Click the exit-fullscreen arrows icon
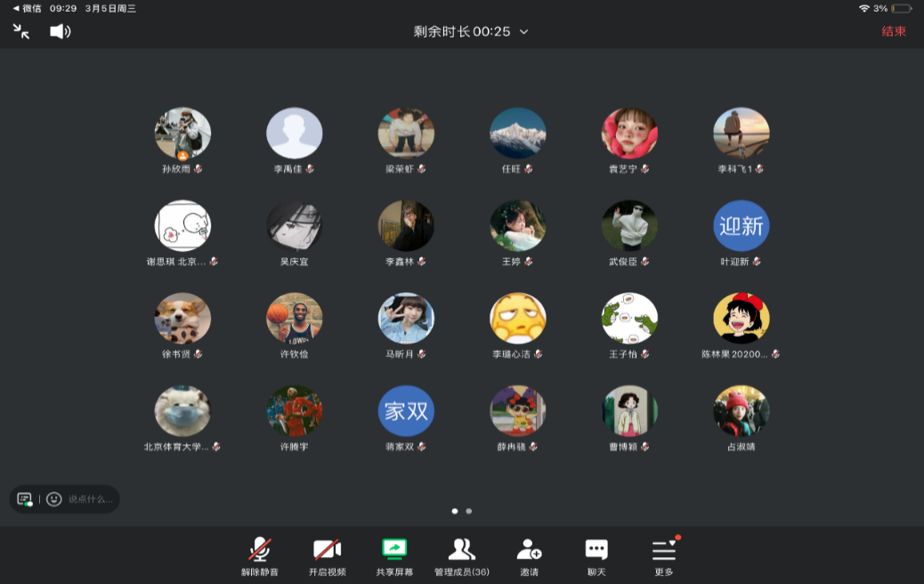 pos(21,31)
